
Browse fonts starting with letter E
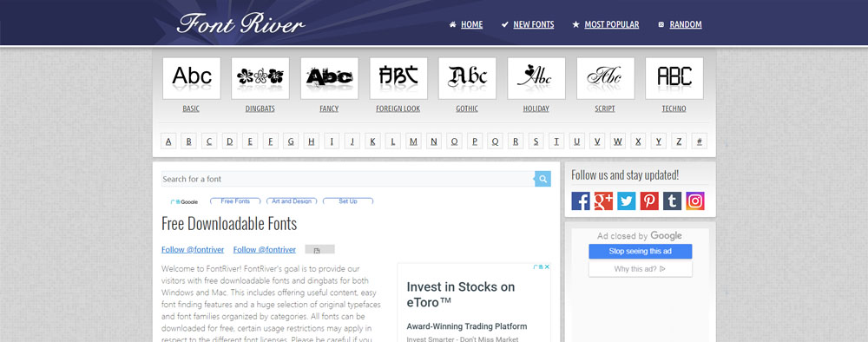pyautogui.click(x=250, y=141)
